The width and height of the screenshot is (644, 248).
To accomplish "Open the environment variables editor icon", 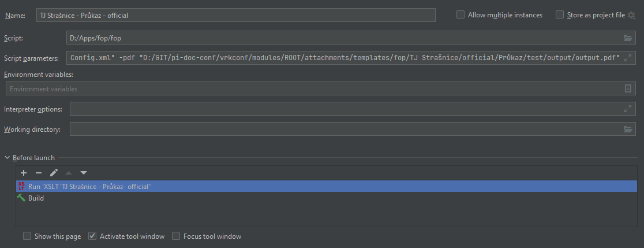I will click(628, 89).
